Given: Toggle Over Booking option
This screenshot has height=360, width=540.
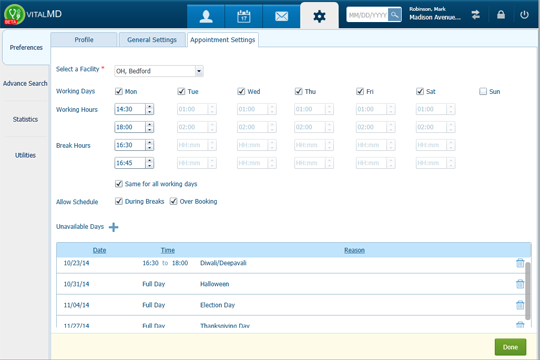Looking at the screenshot, I should pos(174,201).
